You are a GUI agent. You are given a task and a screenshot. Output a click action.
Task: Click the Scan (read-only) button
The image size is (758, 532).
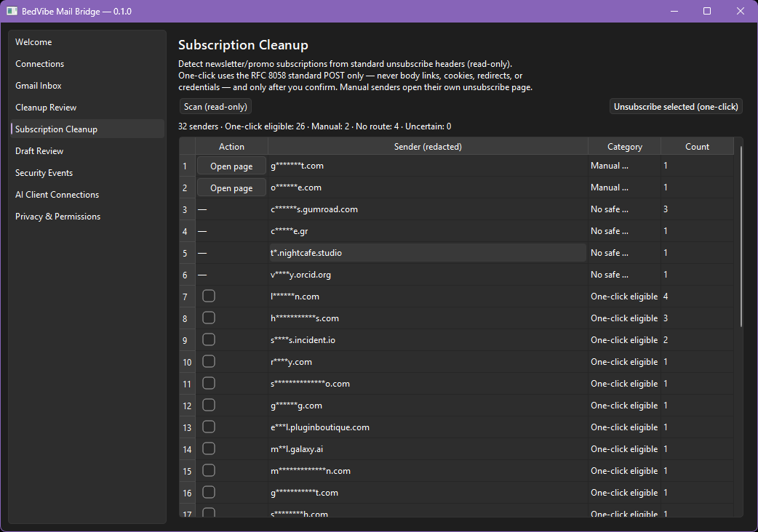215,107
